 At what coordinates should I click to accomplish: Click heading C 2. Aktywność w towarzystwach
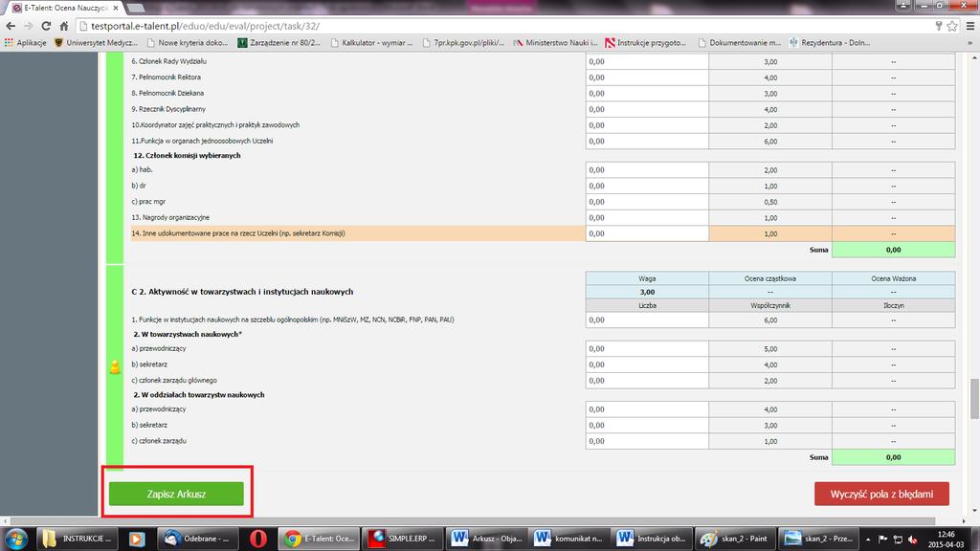[x=242, y=292]
